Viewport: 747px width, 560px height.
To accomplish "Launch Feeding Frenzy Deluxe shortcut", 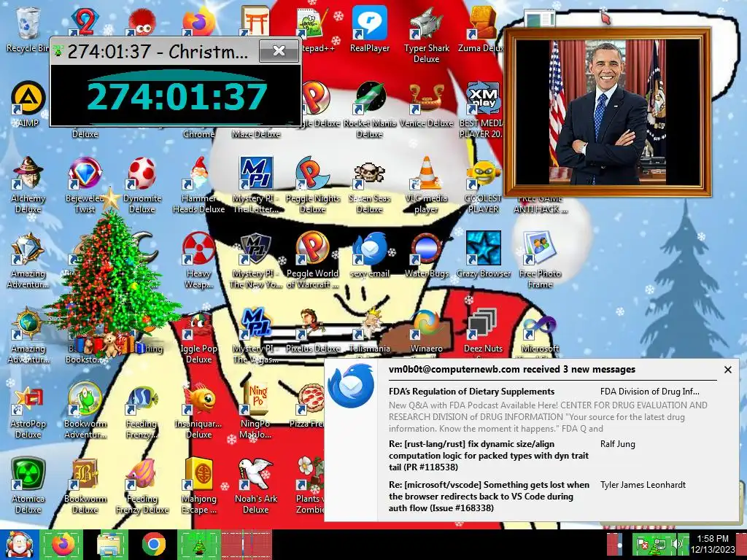I will tap(142, 486).
